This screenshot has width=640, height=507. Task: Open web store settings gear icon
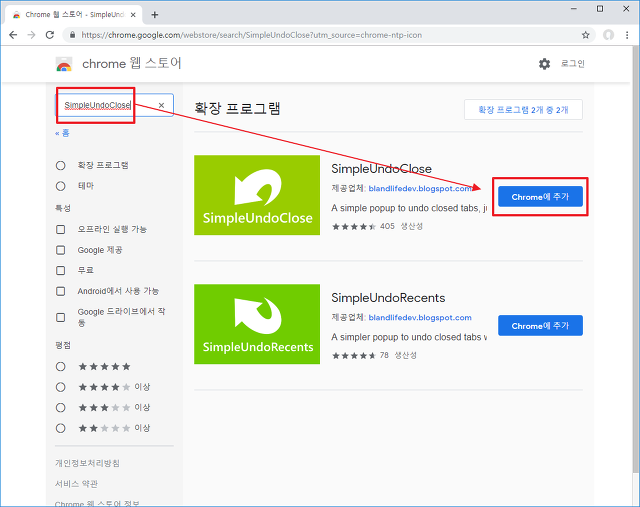(x=544, y=64)
